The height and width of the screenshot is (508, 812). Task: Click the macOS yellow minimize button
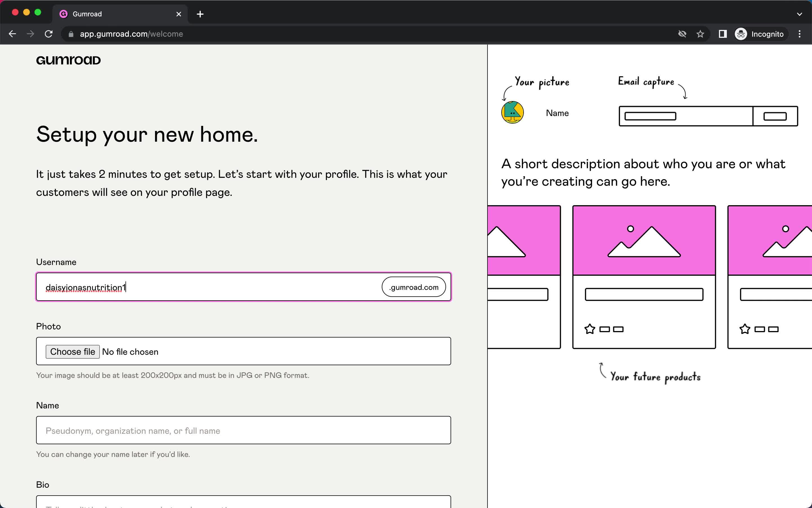point(27,12)
